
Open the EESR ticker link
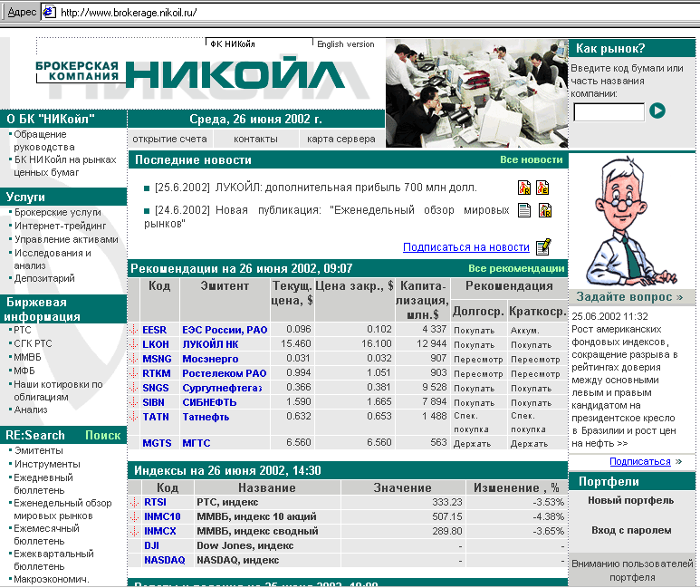click(155, 330)
